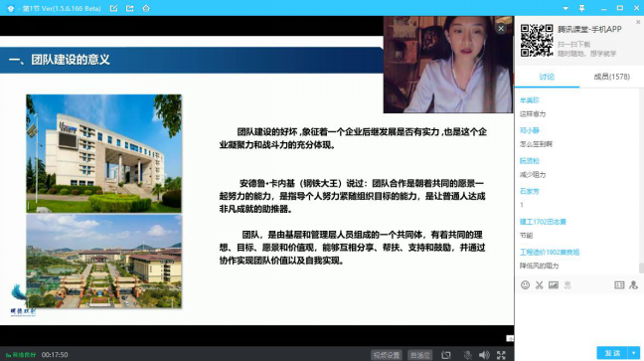Click the share icon in title bar
Image resolution: width=644 pixels, height=361 pixels.
click(130, 8)
